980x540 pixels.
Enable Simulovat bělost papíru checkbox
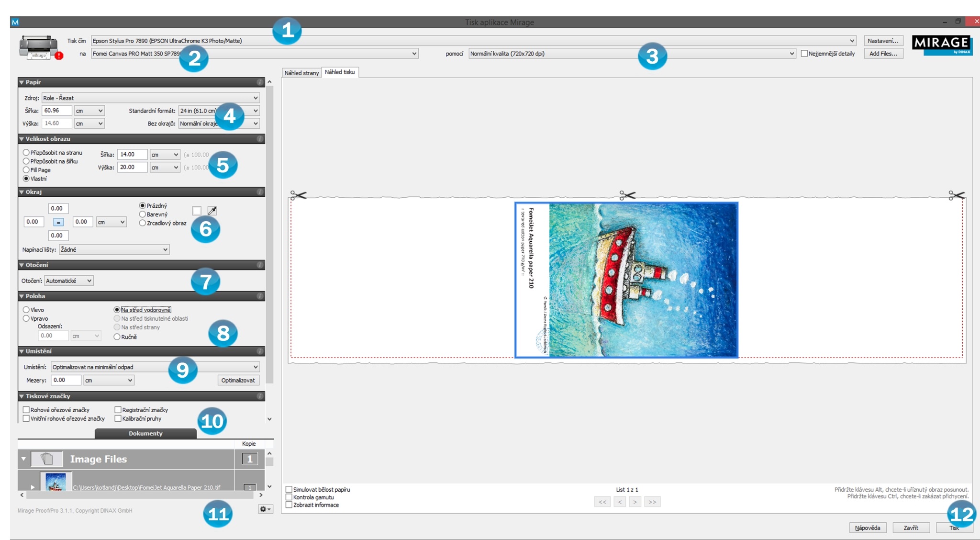point(289,489)
